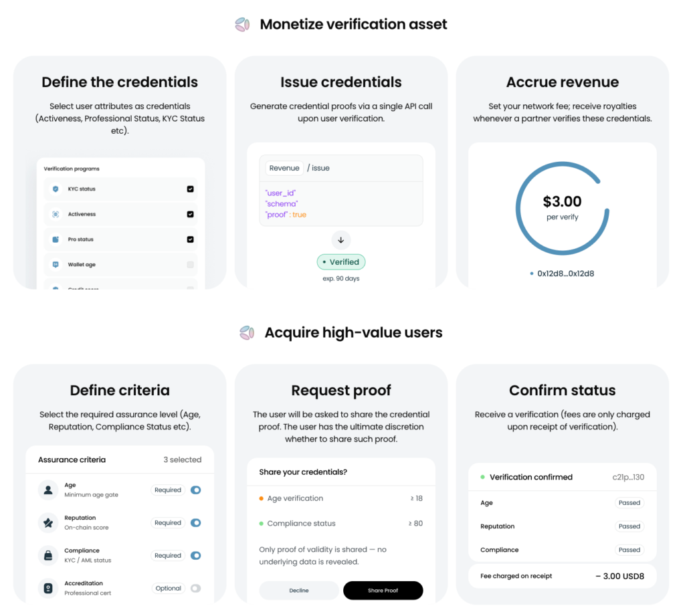This screenshot has width=685, height=616.
Task: Click the logo beside Monetize verification asset
Action: [x=242, y=25]
